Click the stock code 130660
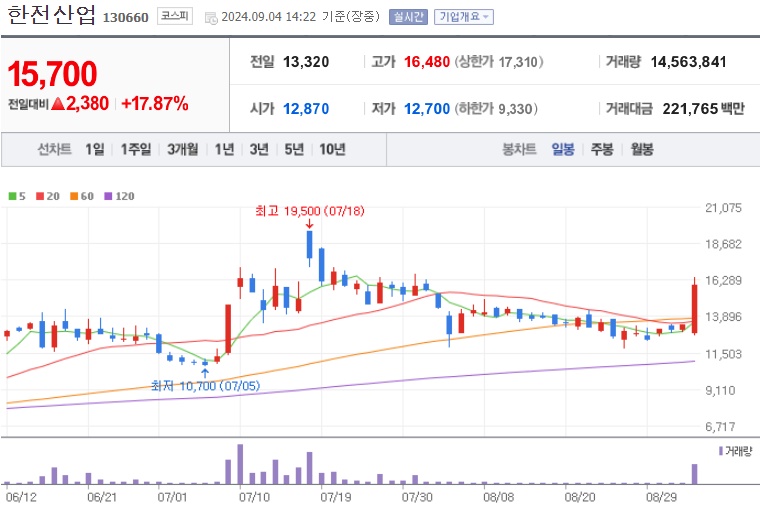The width and height of the screenshot is (760, 510). coord(126,18)
